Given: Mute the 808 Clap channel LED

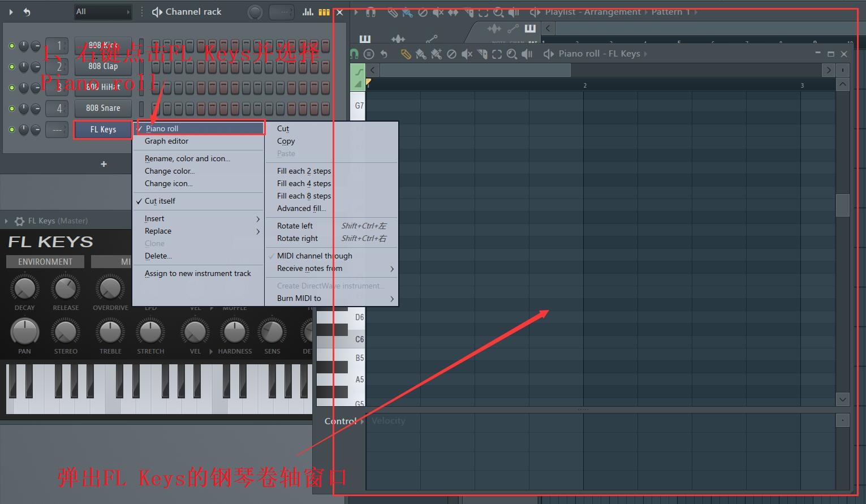Looking at the screenshot, I should (11, 66).
